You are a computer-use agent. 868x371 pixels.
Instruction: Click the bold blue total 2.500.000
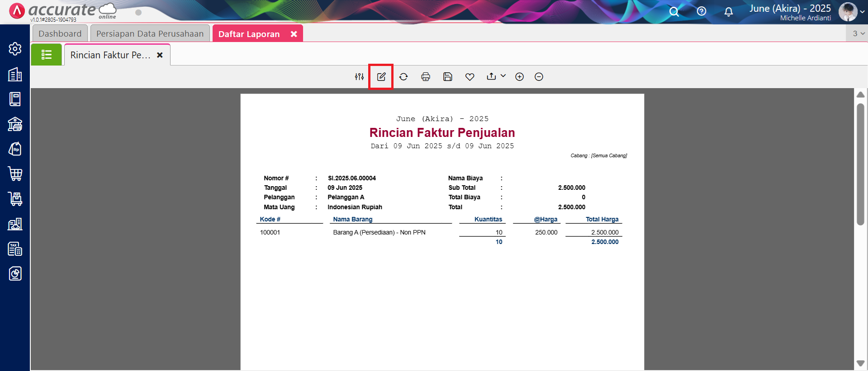(605, 242)
